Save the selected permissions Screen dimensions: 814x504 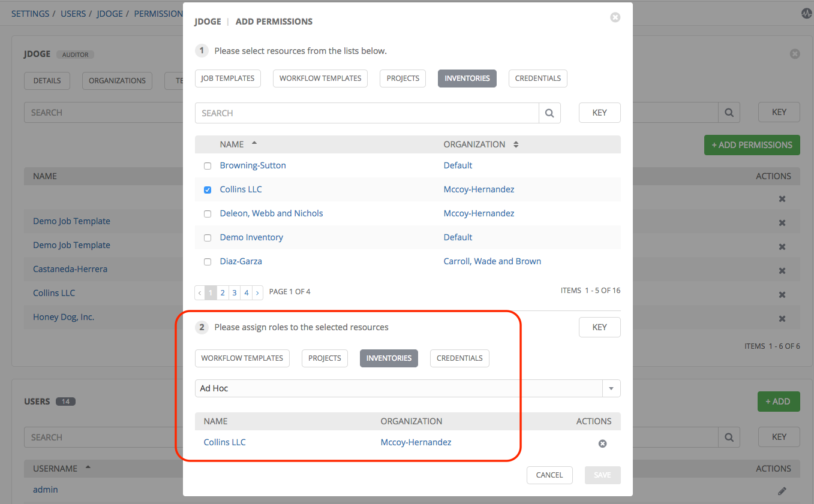coord(602,475)
